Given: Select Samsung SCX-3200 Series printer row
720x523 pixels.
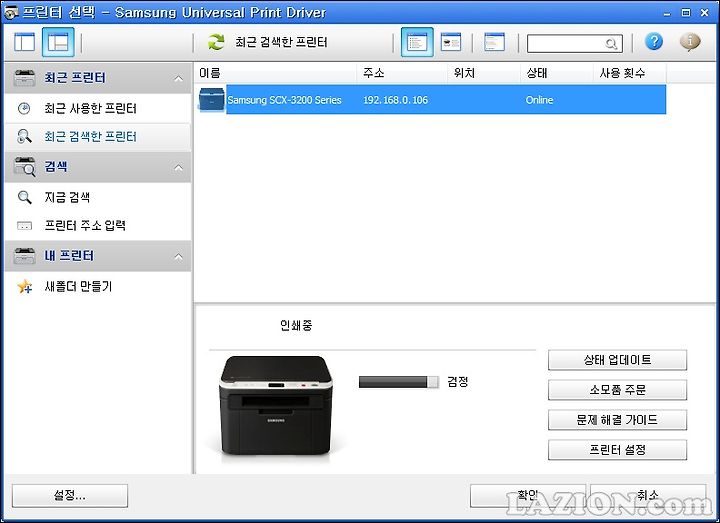Looking at the screenshot, I should [x=432, y=99].
